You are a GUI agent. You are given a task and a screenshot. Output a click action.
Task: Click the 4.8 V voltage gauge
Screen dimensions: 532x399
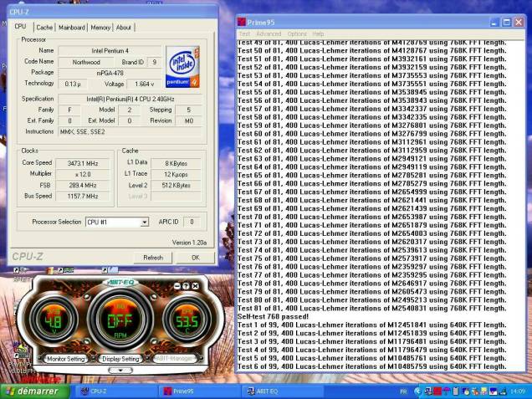[54, 320]
